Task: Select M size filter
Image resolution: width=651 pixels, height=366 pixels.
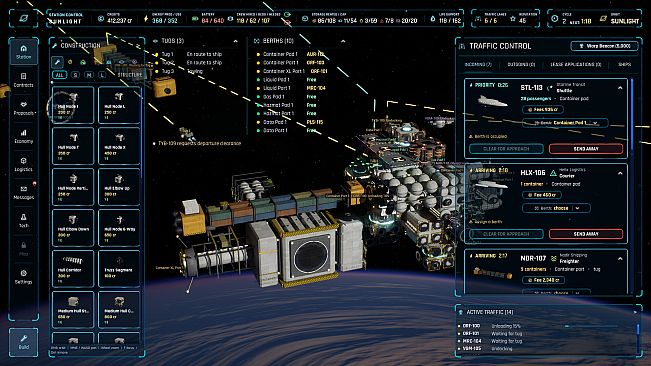Action: tap(88, 75)
